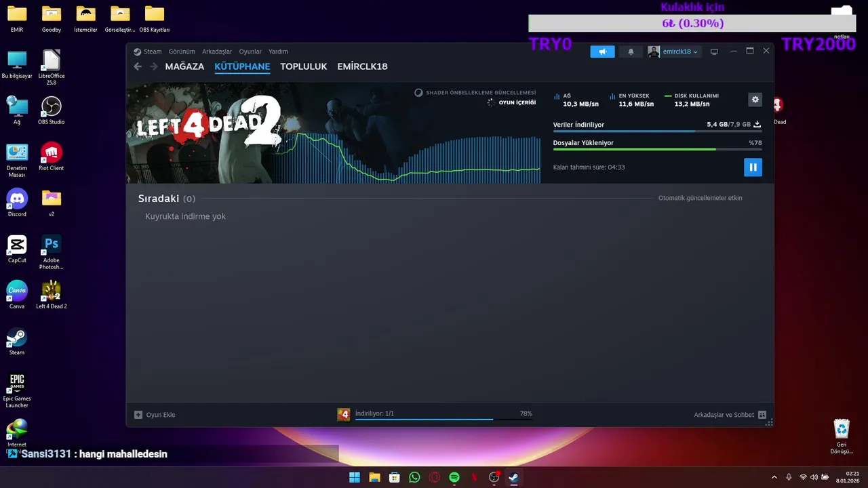Click the Kalan tahmini süre: 04:33 text
The width and height of the screenshot is (868, 488).
589,167
